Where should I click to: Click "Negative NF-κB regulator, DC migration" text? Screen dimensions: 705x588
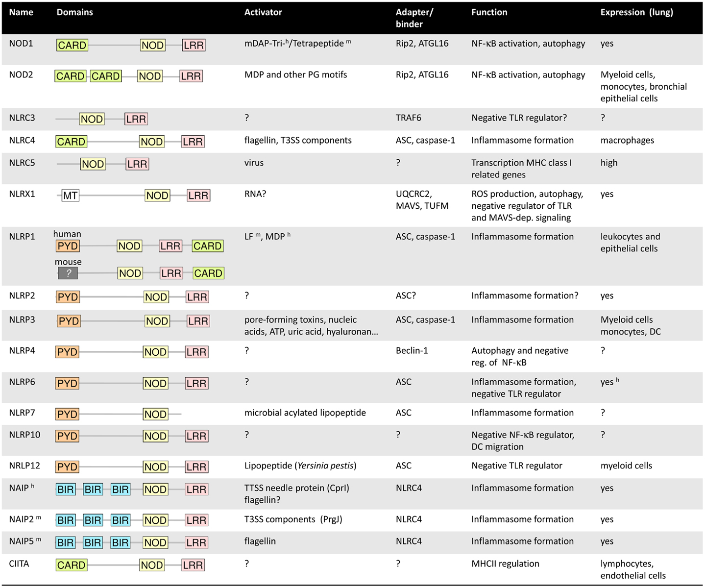click(x=523, y=441)
